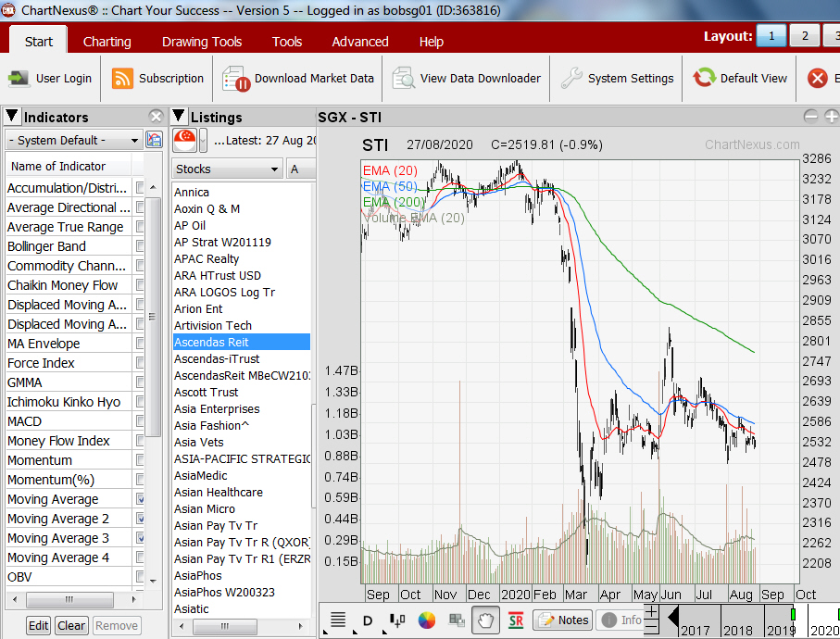Select Ichimoku Kinko Hyo indicator row
This screenshot has width=840, height=639.
click(69, 402)
